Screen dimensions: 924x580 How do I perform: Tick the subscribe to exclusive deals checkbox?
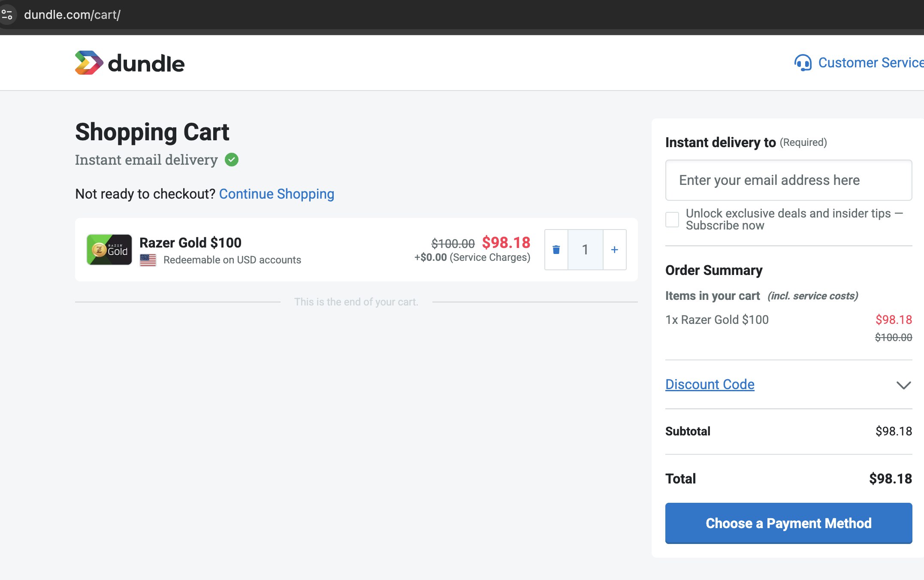tap(672, 219)
